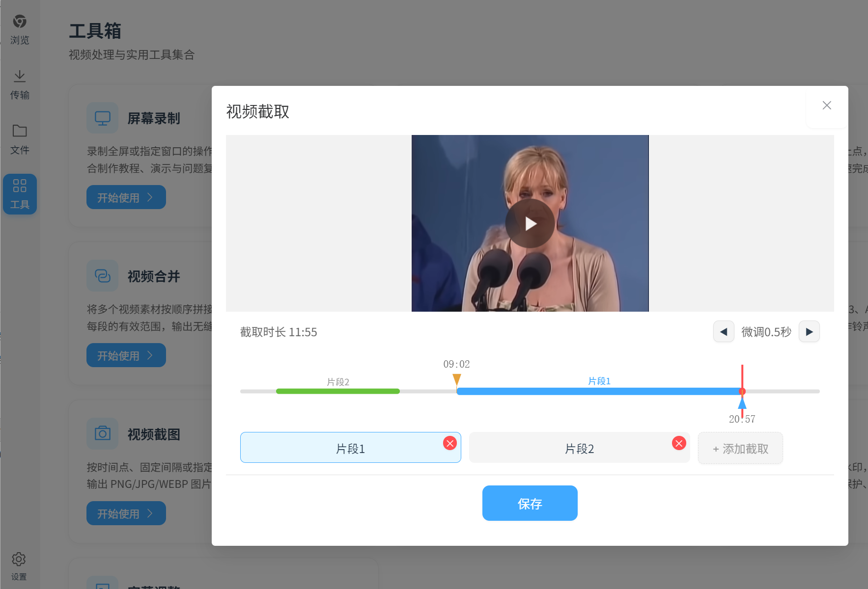Click the 片段1 label above the blue bar
This screenshot has width=868, height=589.
coord(599,381)
